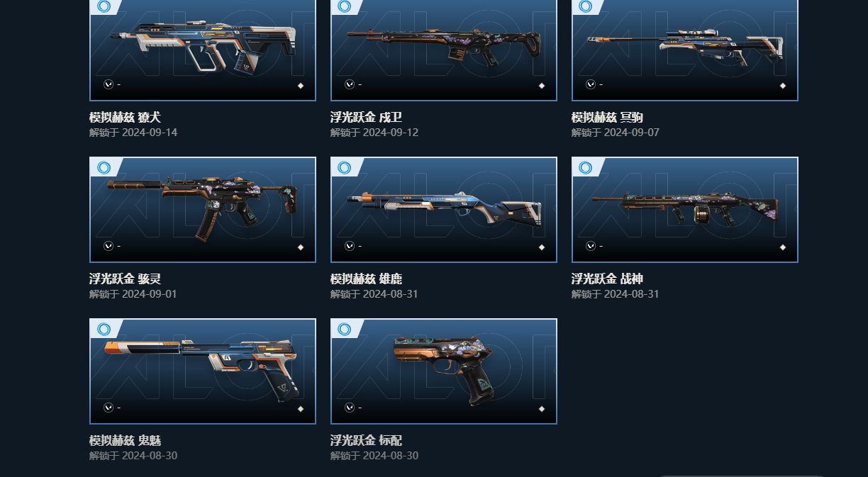Click the VP currency icon on 模拟赫兹 獠犬 card
Viewport: 868px width, 477px height.
click(108, 84)
